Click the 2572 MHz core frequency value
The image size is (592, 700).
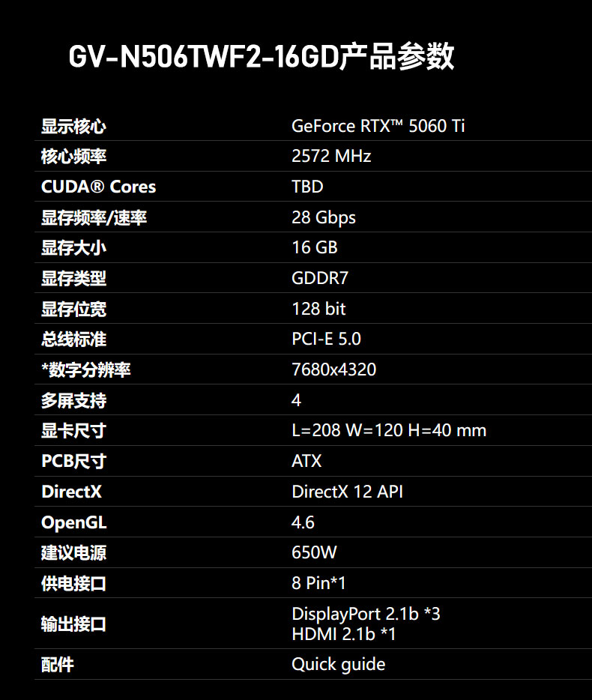click(x=331, y=156)
